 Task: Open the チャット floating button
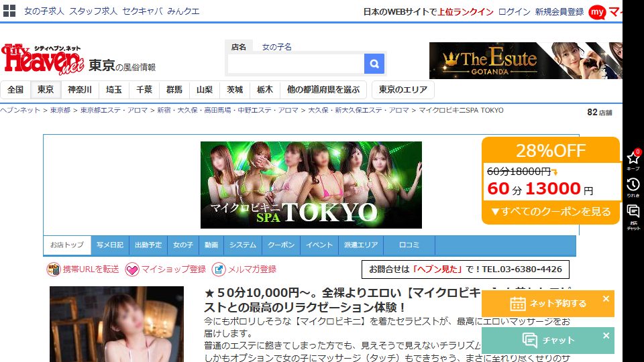click(x=548, y=341)
